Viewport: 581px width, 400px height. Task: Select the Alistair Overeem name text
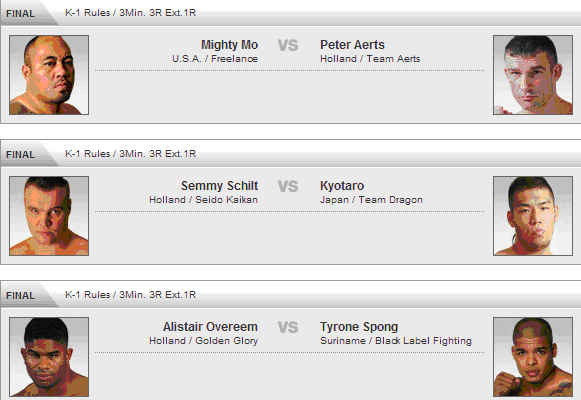(210, 327)
